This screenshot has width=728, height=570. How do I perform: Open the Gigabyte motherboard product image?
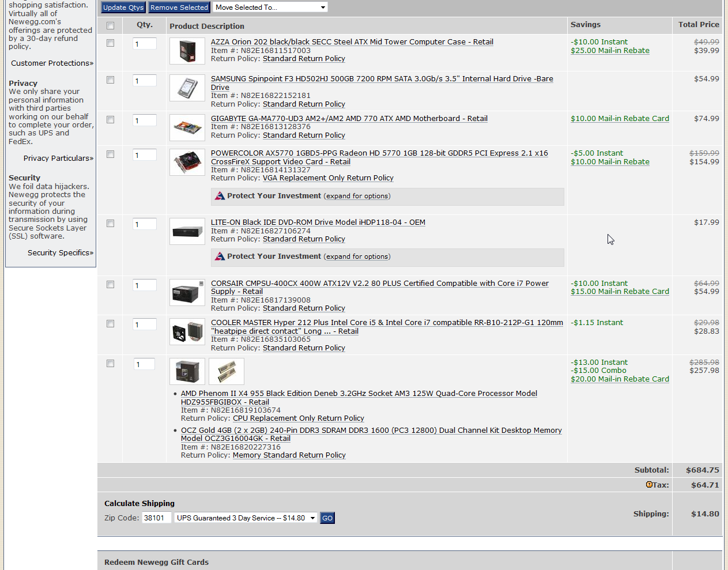click(x=187, y=127)
